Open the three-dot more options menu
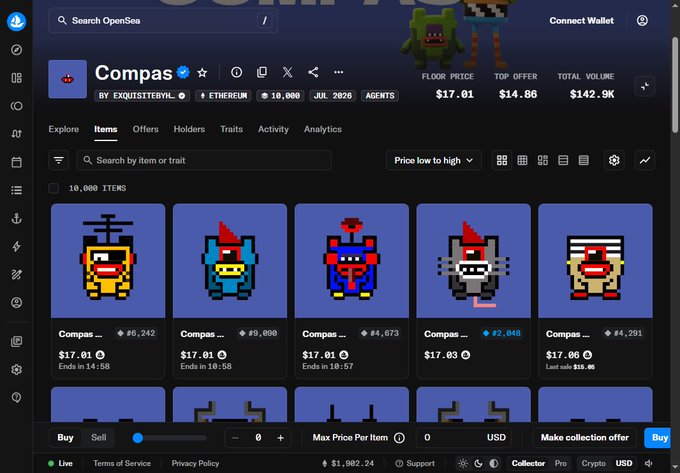Image resolution: width=680 pixels, height=473 pixels. (x=339, y=72)
